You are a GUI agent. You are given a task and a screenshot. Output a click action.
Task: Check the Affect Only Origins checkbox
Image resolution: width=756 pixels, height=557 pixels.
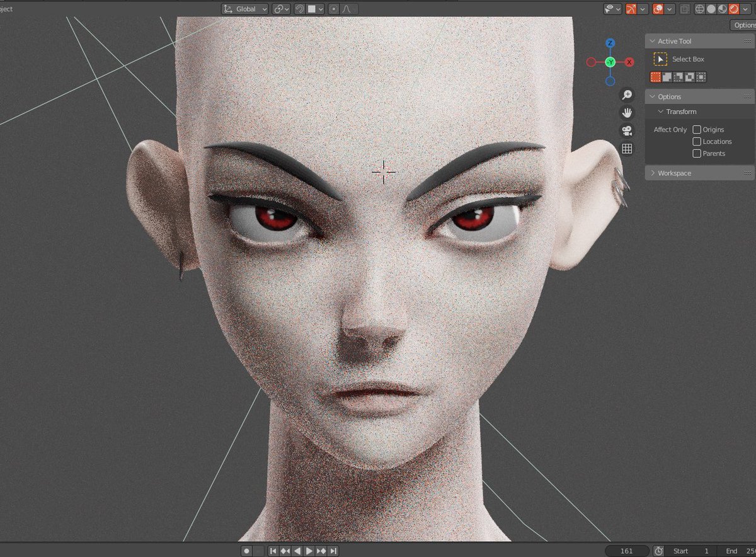(697, 129)
